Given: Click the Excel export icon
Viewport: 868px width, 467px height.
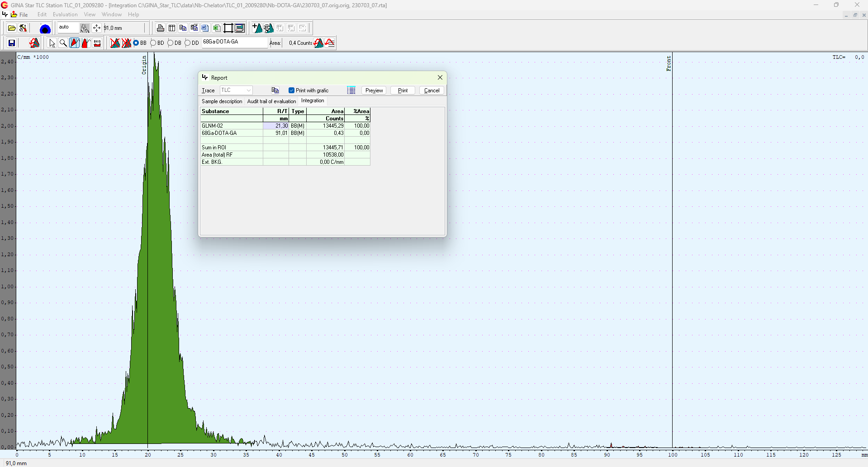Looking at the screenshot, I should pos(216,28).
